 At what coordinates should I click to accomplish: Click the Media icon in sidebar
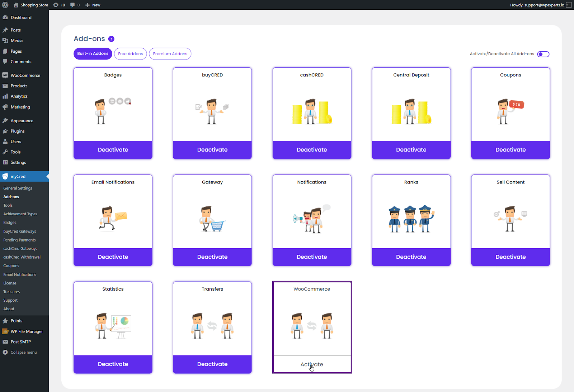coord(5,40)
